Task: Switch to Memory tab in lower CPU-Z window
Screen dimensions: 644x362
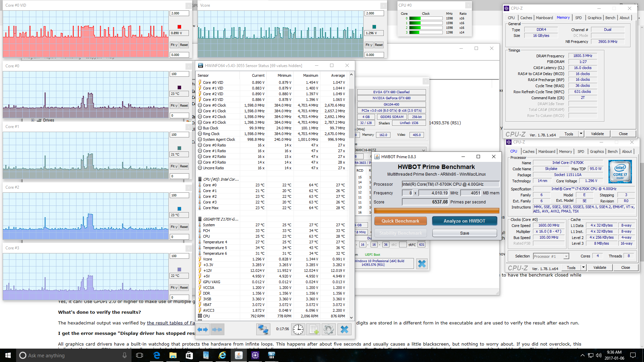Action: [566, 152]
